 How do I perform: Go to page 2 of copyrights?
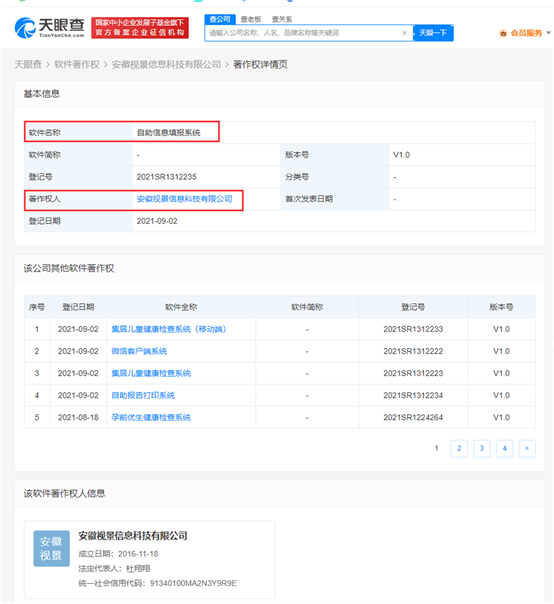click(x=459, y=448)
